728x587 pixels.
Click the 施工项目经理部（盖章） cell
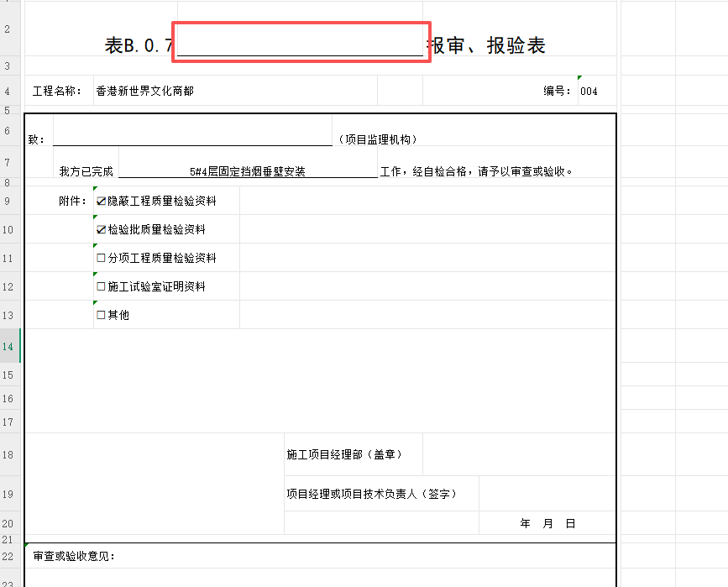(345, 454)
